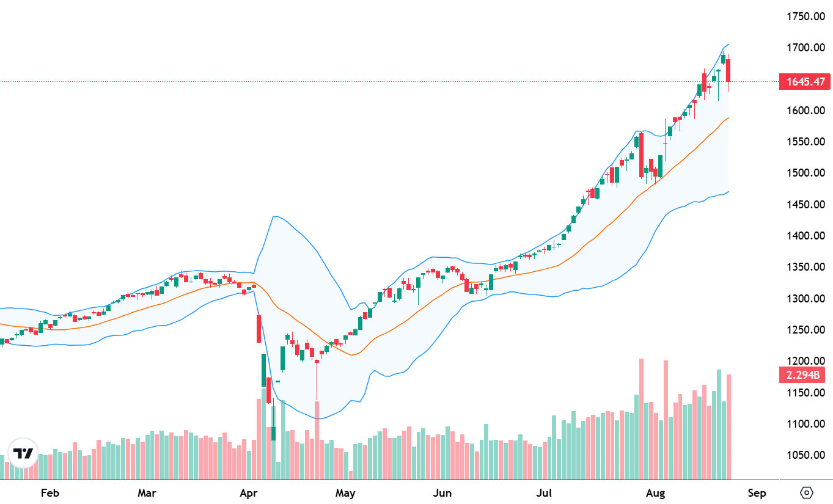Select the 1300.00 price scale label

(x=805, y=299)
